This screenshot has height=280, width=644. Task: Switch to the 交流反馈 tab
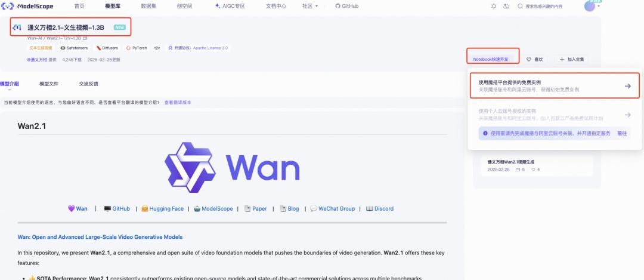[88, 84]
